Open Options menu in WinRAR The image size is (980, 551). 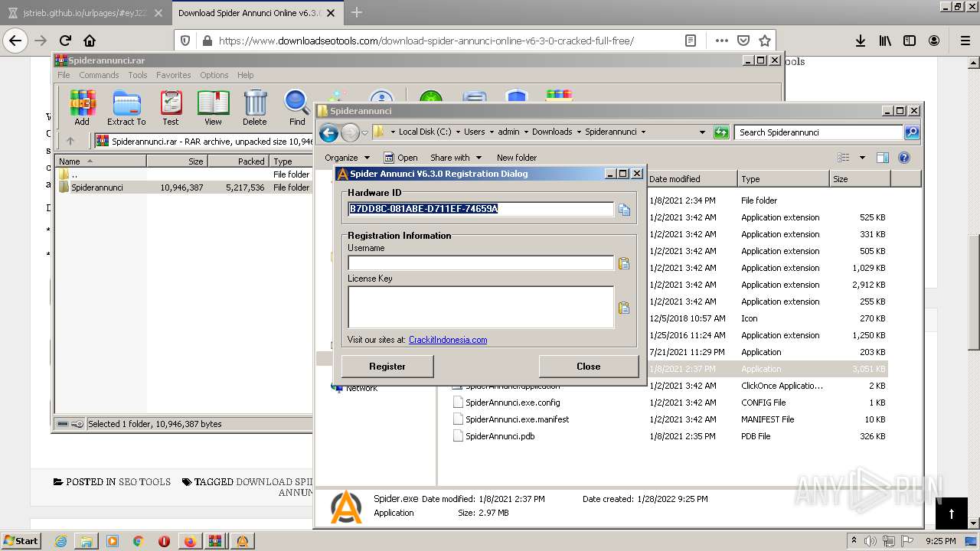(214, 75)
